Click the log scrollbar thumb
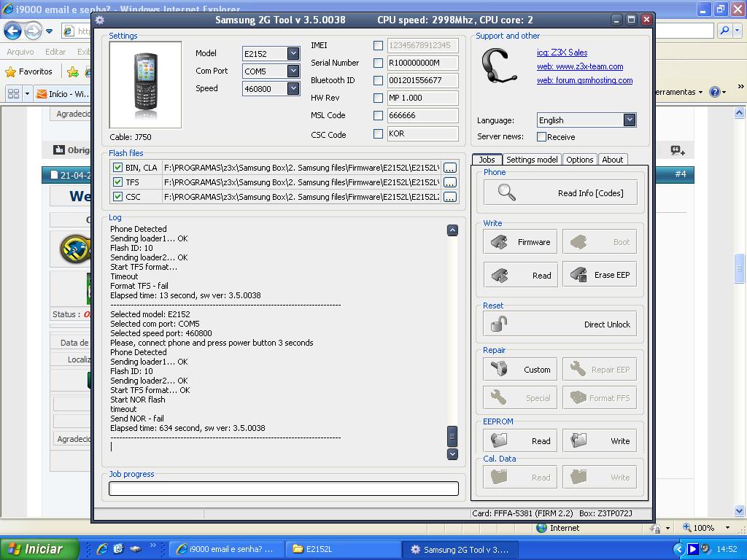The width and height of the screenshot is (747, 560). pyautogui.click(x=452, y=436)
